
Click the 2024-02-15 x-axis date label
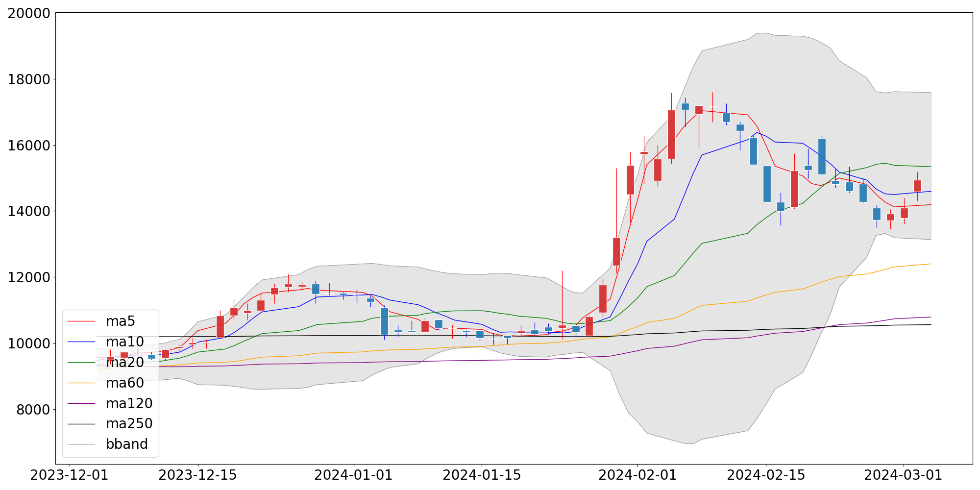(766, 475)
